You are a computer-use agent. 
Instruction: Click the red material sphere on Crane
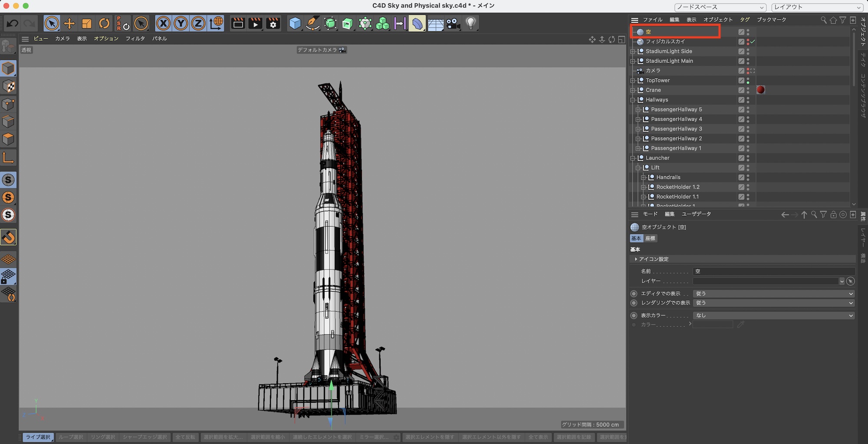click(x=760, y=90)
